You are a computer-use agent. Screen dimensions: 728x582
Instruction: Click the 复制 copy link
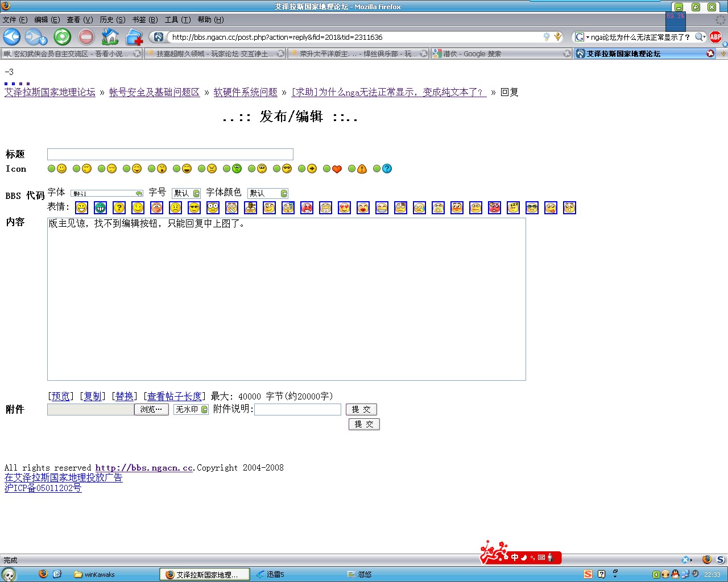point(93,396)
